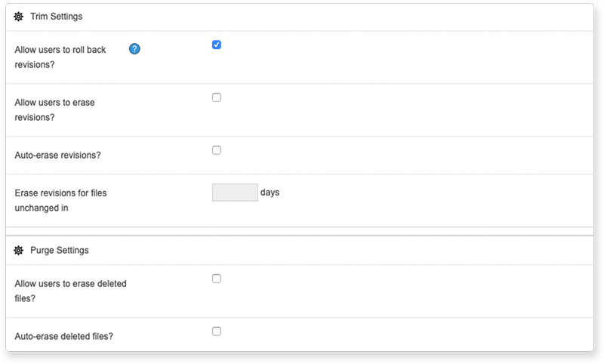Focus the days input field
Screen dimensions: 604x364
point(235,193)
